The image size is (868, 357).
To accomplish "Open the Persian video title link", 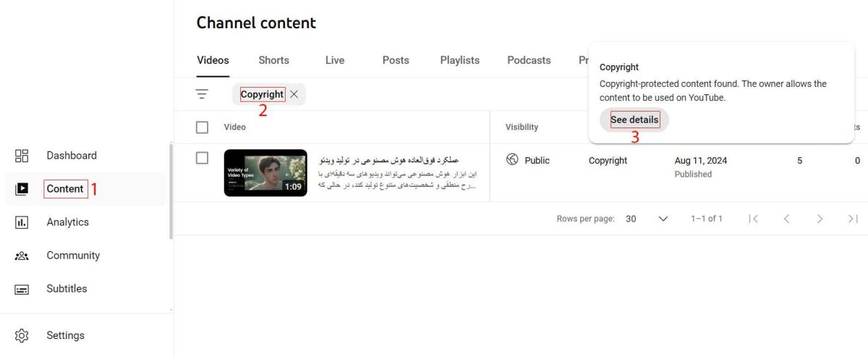I will click(389, 159).
